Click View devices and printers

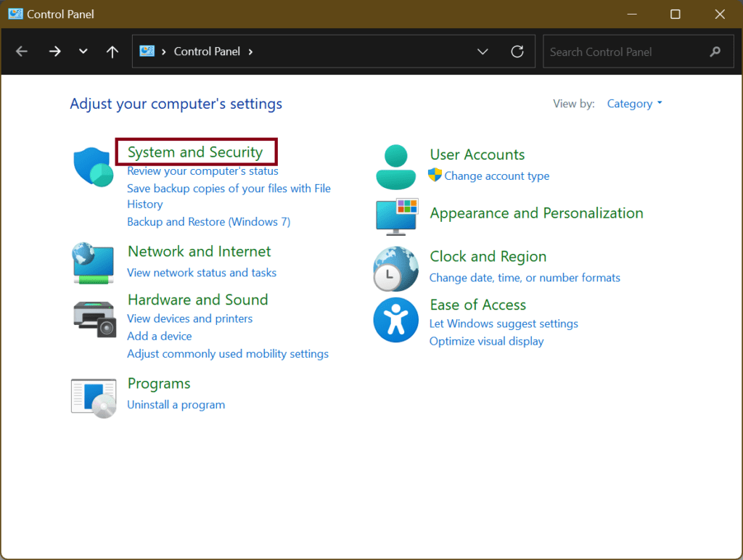pos(189,318)
